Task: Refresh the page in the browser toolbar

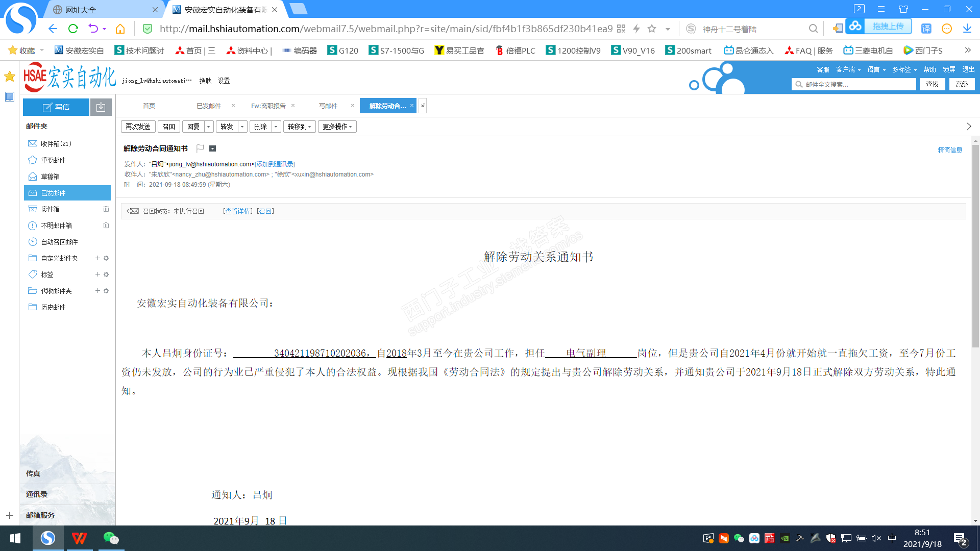Action: pyautogui.click(x=73, y=29)
